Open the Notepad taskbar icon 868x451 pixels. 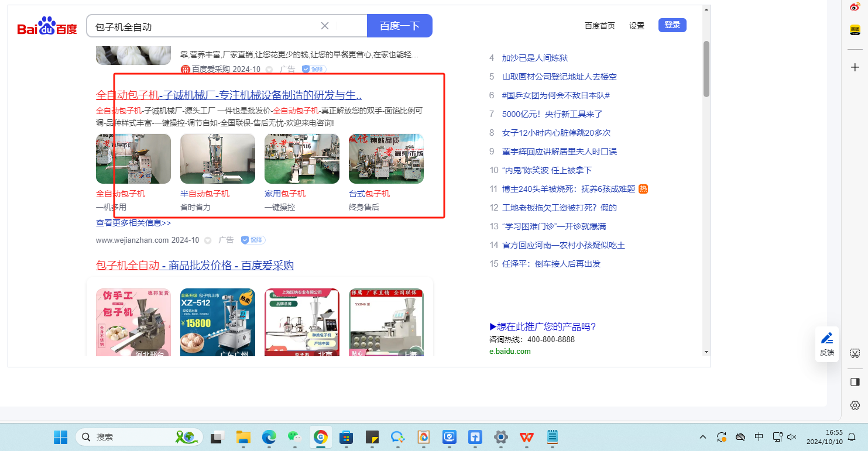tap(552, 437)
